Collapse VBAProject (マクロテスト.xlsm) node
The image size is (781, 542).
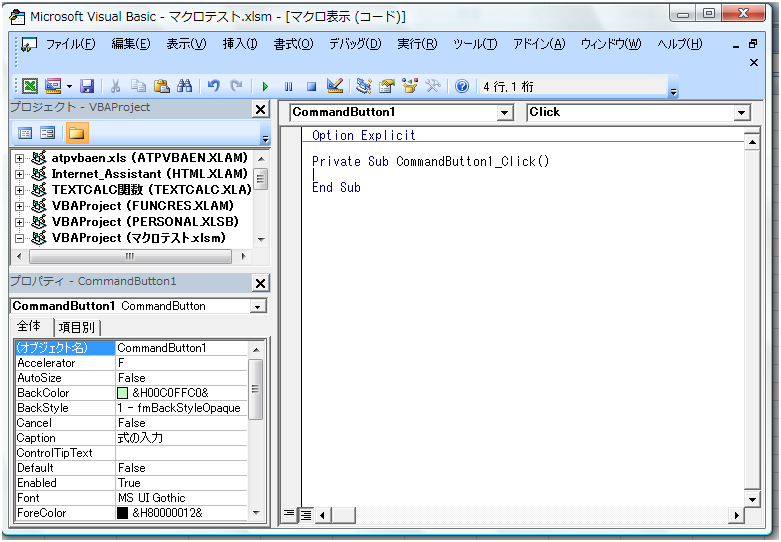(19, 238)
